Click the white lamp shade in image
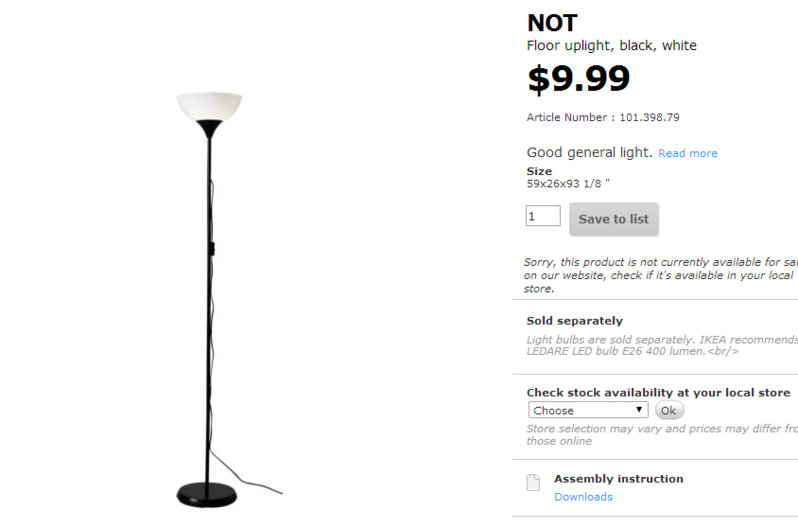This screenshot has width=798, height=527. pyautogui.click(x=209, y=104)
